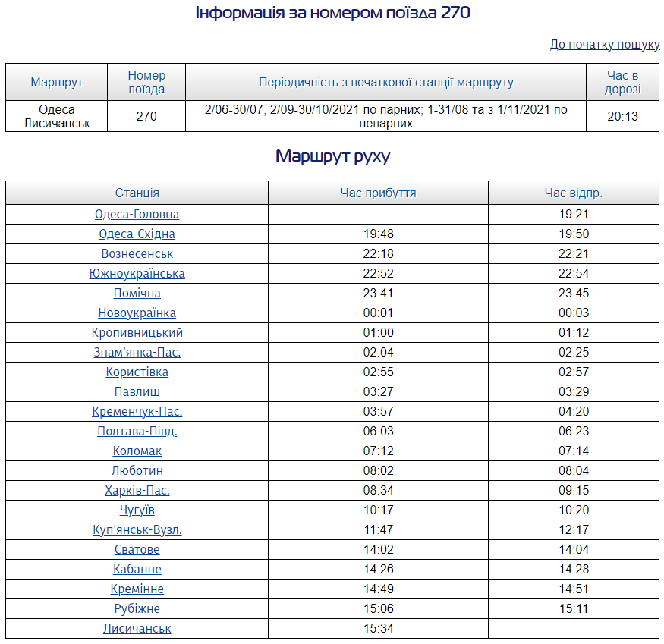The width and height of the screenshot is (664, 644).
Task: Open the Южноукраїнська station link
Action: point(137,274)
